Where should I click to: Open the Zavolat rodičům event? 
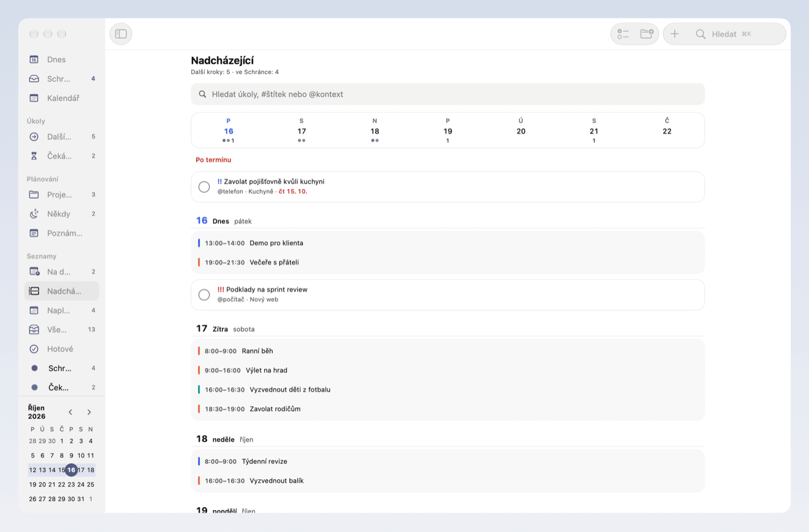click(447, 409)
